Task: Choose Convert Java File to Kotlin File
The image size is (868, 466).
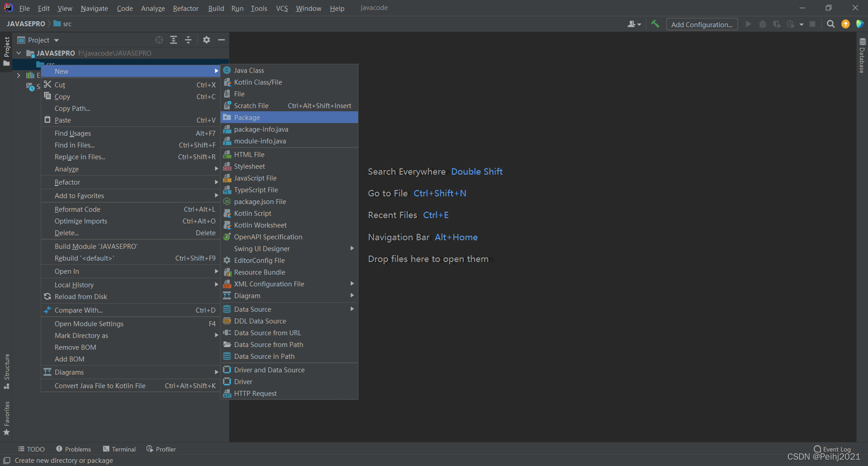Action: tap(130, 386)
